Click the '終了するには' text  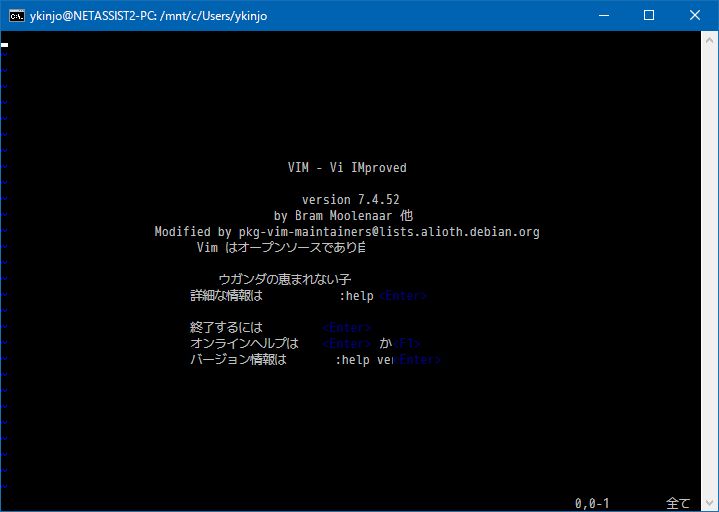(227, 327)
